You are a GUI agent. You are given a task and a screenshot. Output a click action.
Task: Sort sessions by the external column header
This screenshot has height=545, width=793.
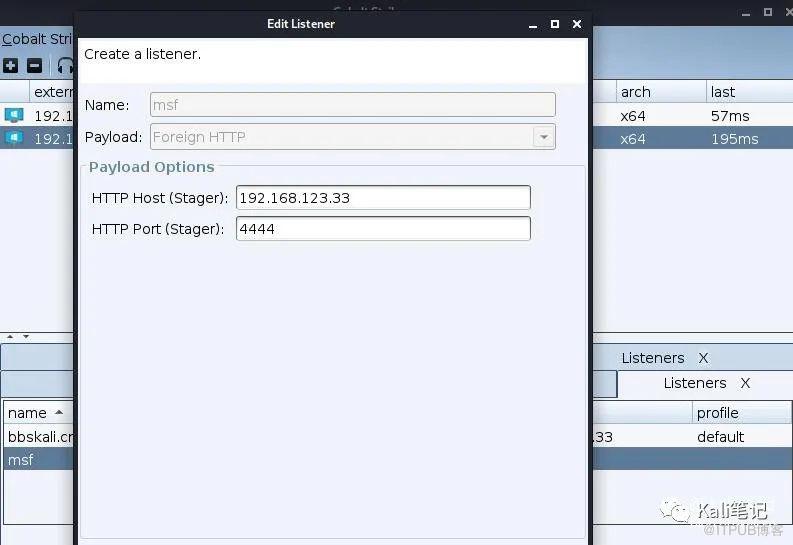[52, 92]
